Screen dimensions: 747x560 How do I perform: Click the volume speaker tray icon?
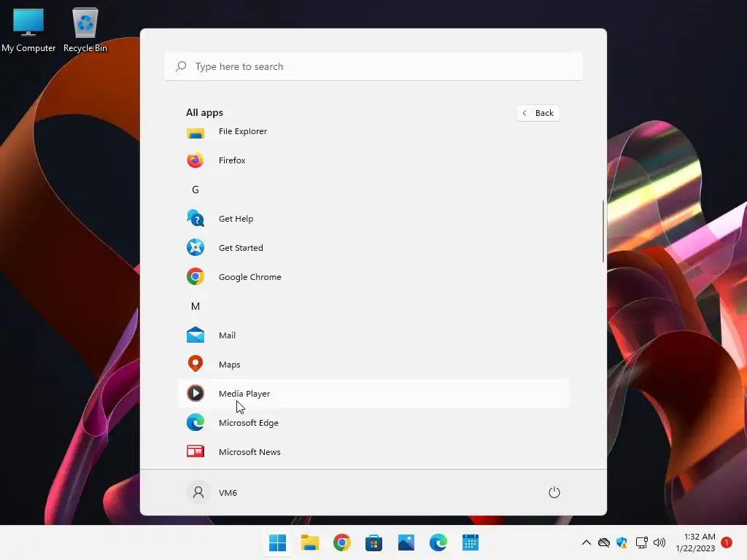click(659, 542)
